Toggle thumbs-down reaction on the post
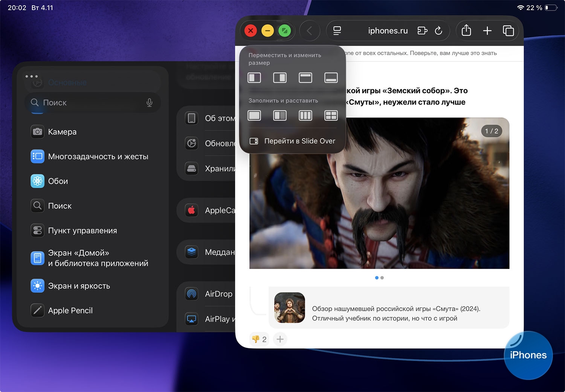Image resolution: width=565 pixels, height=392 pixels. (x=259, y=339)
